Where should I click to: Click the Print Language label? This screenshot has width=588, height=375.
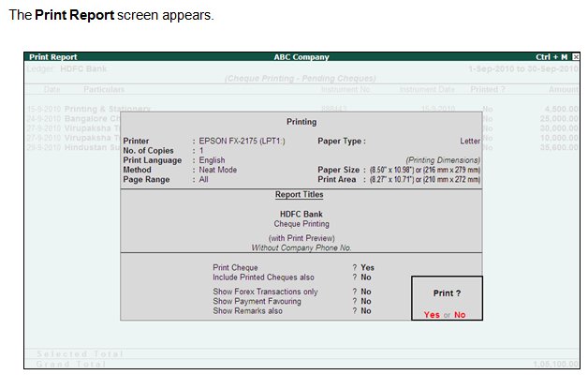pos(153,160)
